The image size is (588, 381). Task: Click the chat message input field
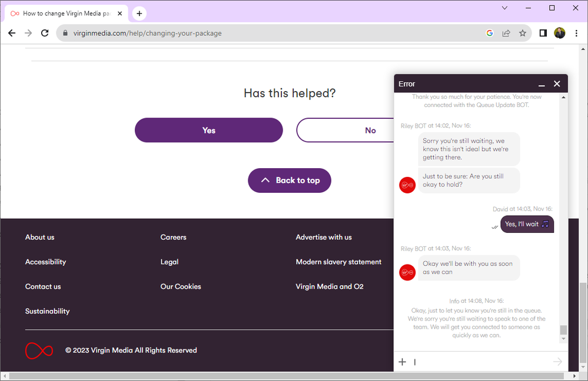point(480,362)
